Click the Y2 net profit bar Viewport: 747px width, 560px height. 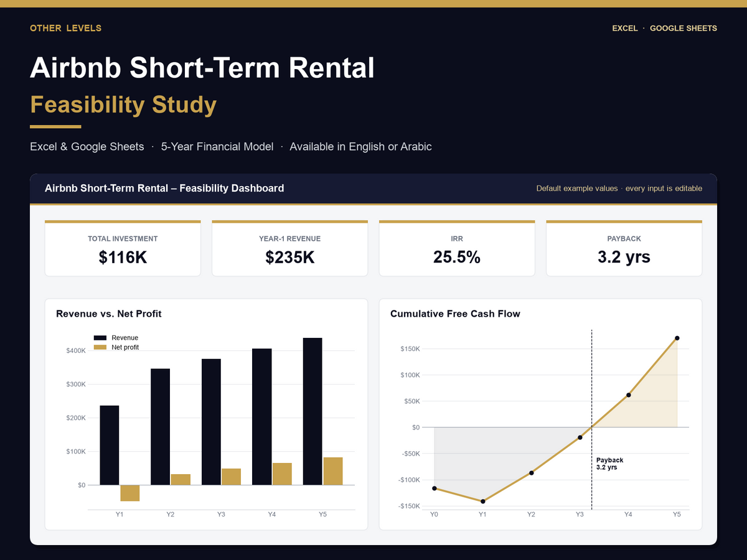coord(181,479)
